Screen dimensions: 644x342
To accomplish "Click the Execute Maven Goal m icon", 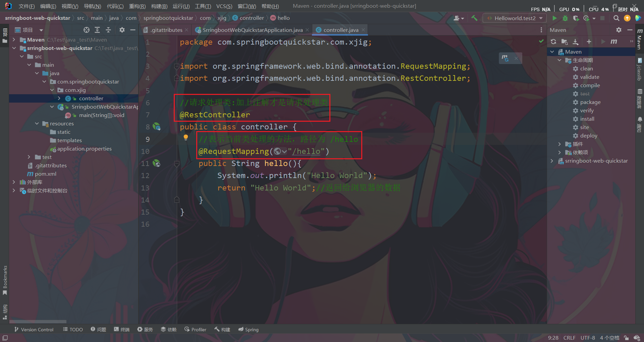I will coord(614,42).
